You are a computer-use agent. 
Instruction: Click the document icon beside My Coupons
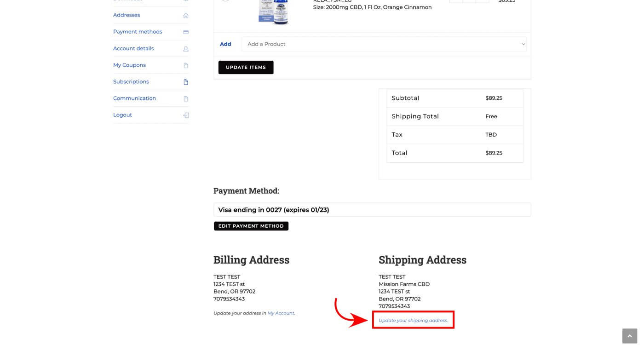186,65
